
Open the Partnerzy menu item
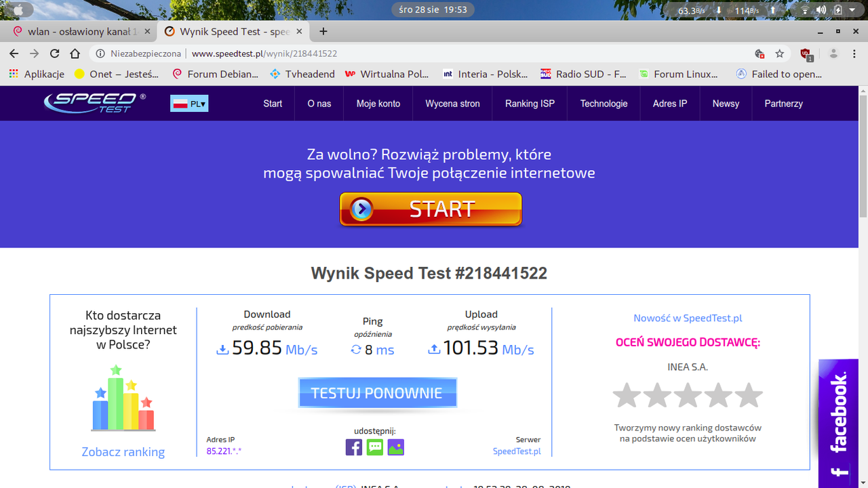[783, 103]
